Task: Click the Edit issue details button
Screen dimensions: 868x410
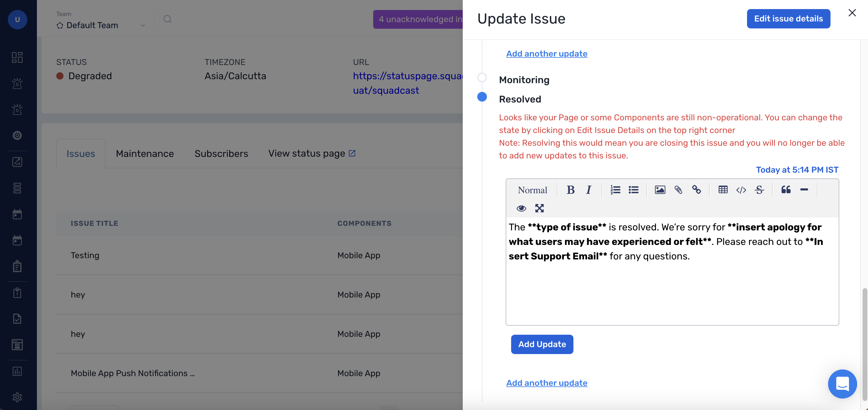Action: pos(788,19)
